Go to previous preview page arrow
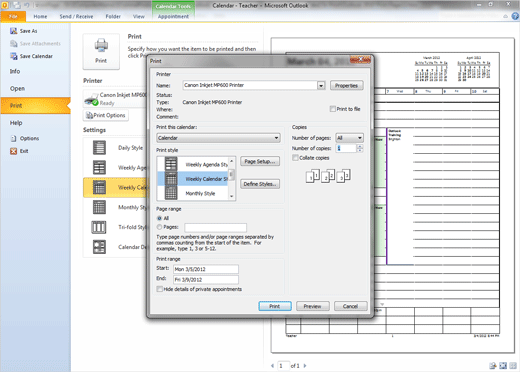520x372 pixels. pos(273,366)
